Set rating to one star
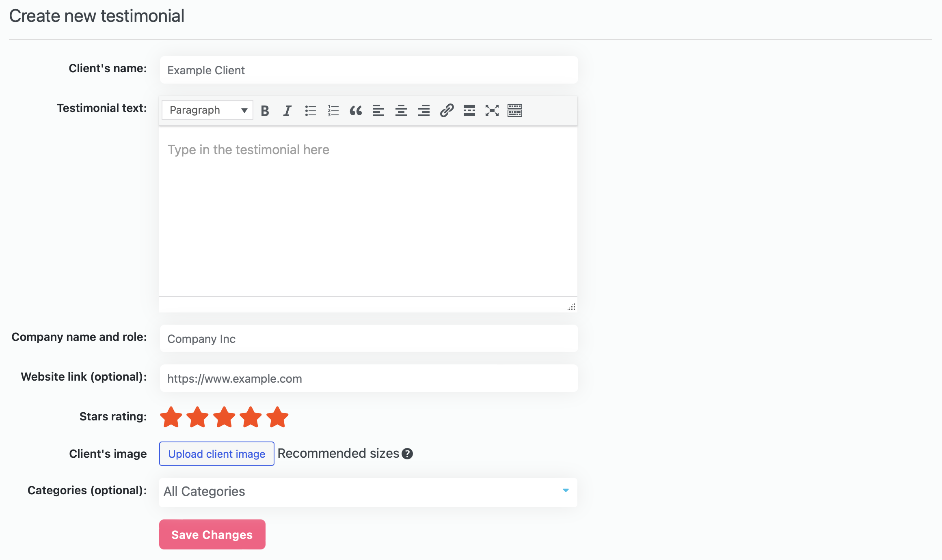 coord(171,417)
